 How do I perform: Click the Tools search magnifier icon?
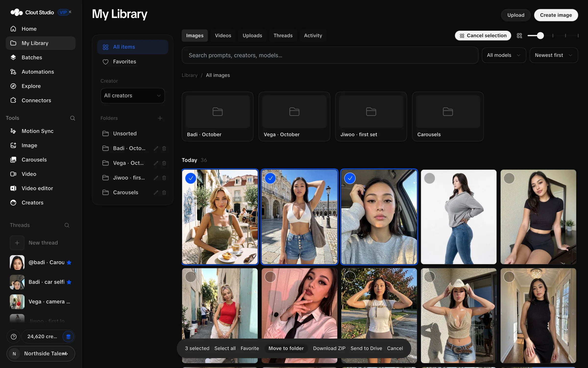(73, 118)
